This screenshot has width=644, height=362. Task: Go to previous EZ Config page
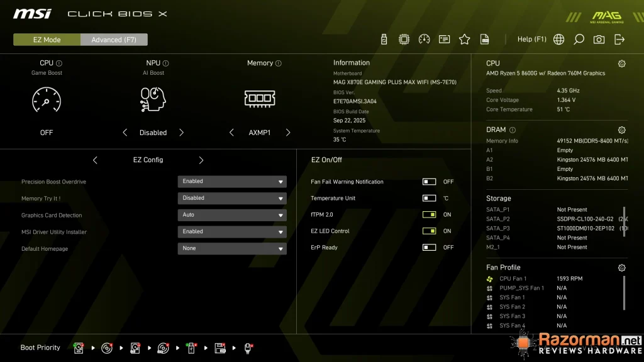point(95,160)
